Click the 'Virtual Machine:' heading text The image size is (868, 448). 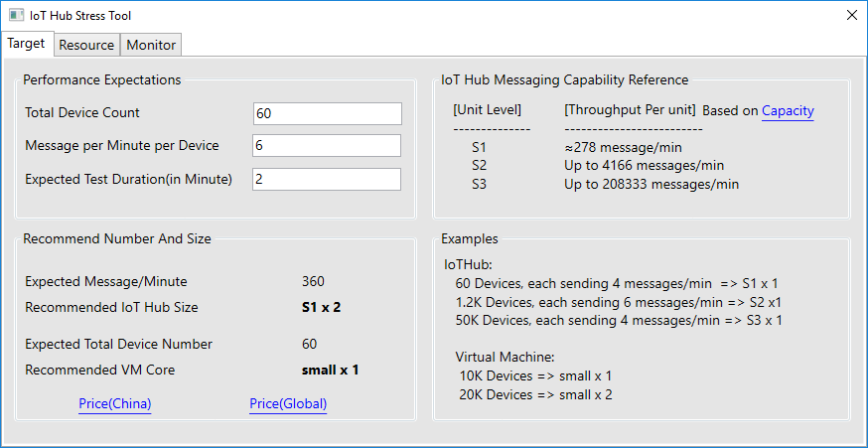pyautogui.click(x=505, y=356)
